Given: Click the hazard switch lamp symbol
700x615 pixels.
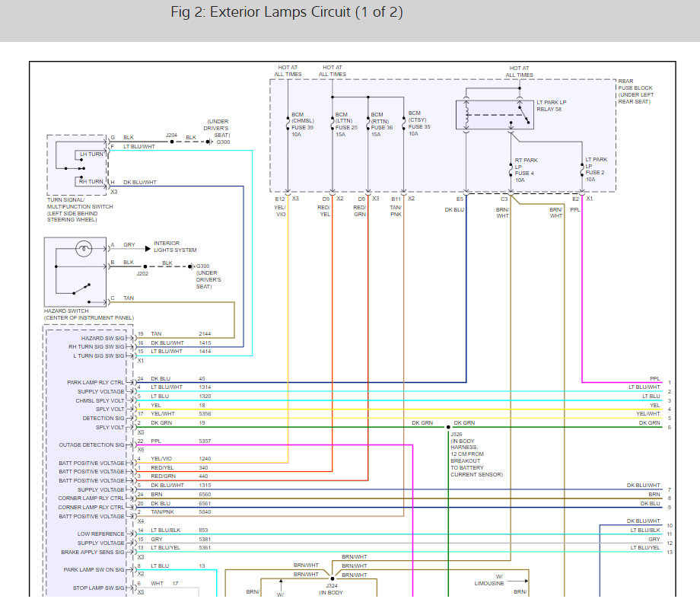Looking at the screenshot, I should point(84,249).
